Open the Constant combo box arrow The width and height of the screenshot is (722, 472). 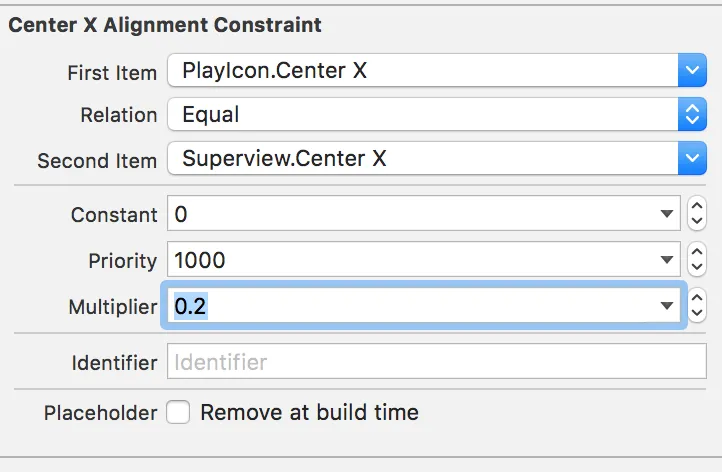point(667,214)
